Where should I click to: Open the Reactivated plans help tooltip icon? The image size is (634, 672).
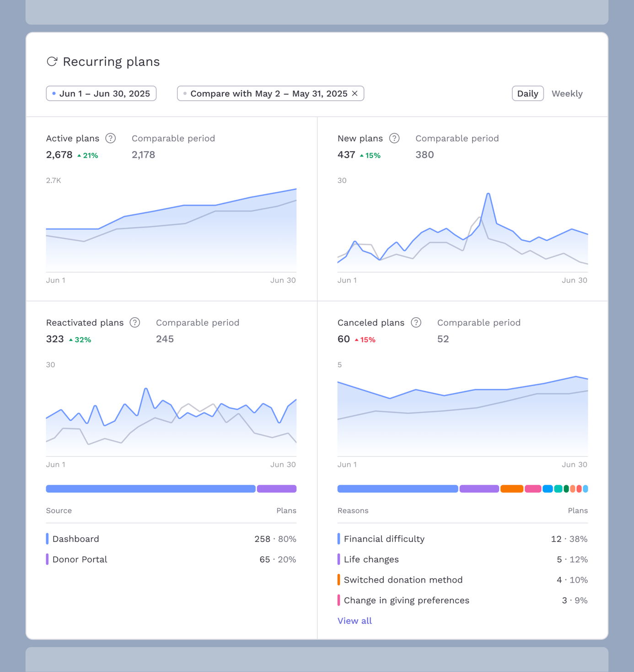point(134,323)
